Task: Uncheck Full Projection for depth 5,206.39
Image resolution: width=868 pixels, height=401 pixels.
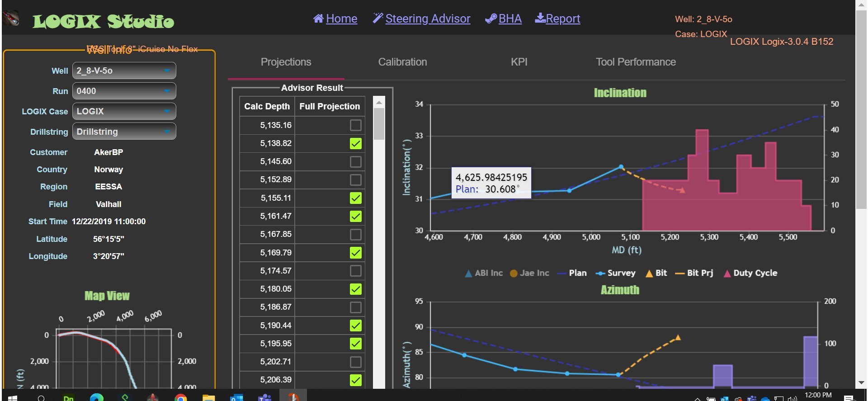Action: [x=356, y=380]
